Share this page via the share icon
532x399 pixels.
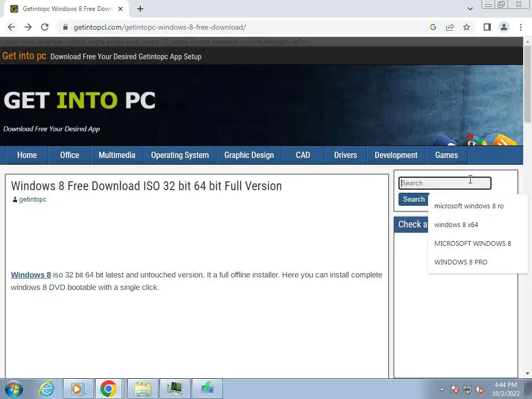click(450, 27)
